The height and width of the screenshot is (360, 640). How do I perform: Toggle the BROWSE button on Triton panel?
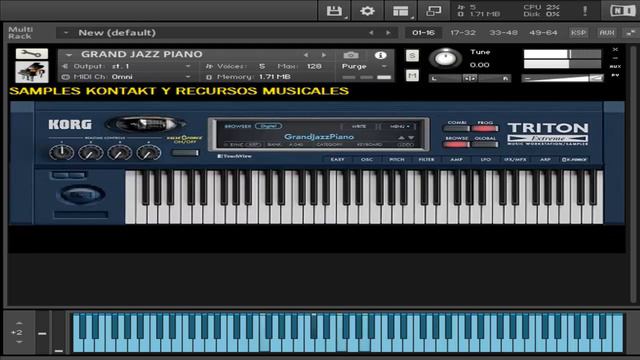pyautogui.click(x=457, y=144)
